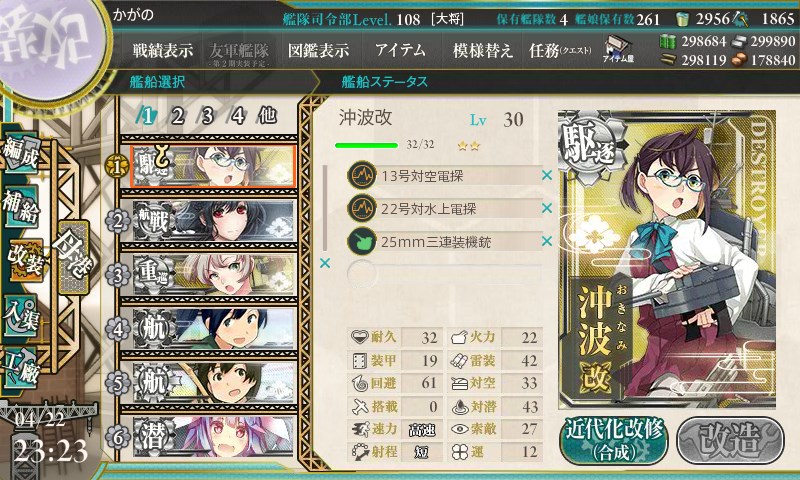The height and width of the screenshot is (480, 800).
Task: Click the 改造 remodel button
Action: tap(730, 440)
